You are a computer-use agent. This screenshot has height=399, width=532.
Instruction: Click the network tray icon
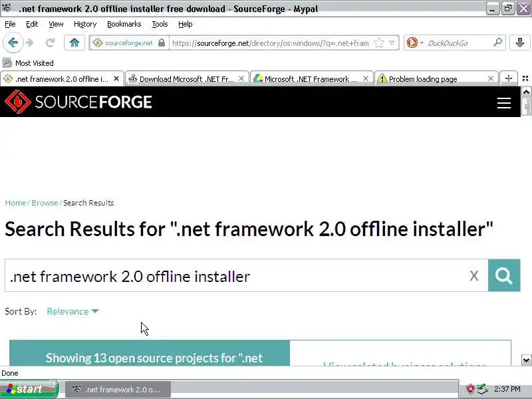click(481, 389)
